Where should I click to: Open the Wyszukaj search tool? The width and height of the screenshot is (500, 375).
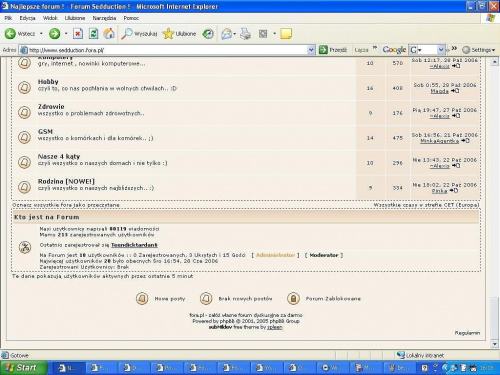pos(139,34)
